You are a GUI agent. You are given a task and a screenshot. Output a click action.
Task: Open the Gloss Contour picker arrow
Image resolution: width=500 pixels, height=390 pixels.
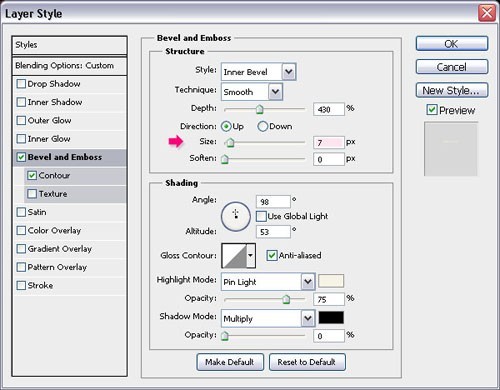[251, 256]
